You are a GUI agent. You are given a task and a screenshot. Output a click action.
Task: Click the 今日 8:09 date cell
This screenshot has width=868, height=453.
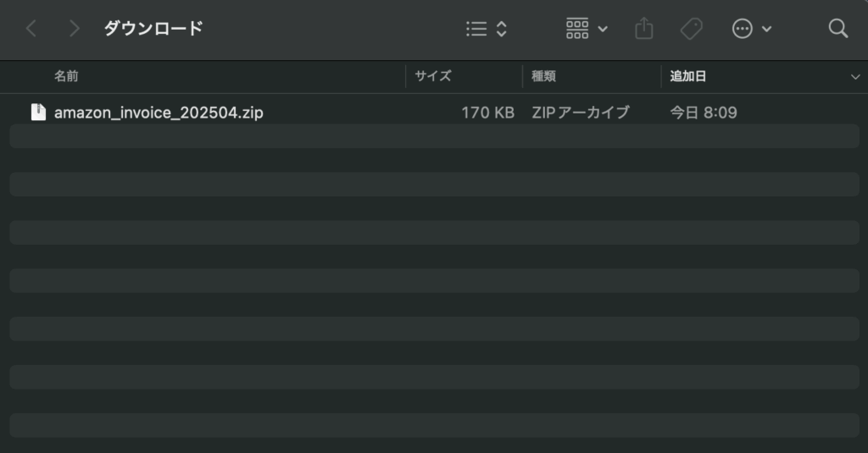pos(703,112)
